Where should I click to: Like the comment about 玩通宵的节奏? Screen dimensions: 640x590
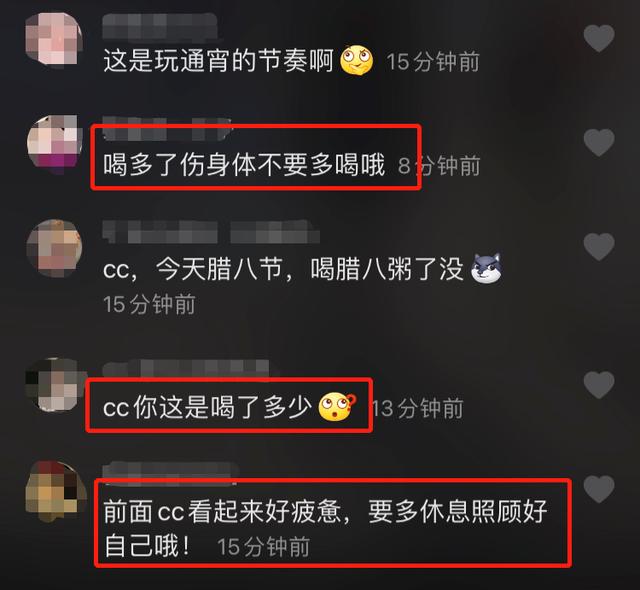[599, 38]
